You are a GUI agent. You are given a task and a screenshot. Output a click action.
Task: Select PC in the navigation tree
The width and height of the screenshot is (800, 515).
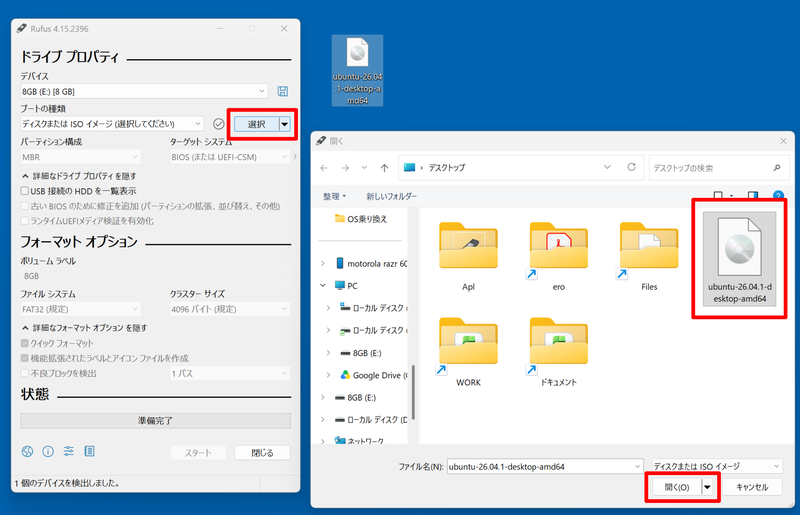point(346,286)
